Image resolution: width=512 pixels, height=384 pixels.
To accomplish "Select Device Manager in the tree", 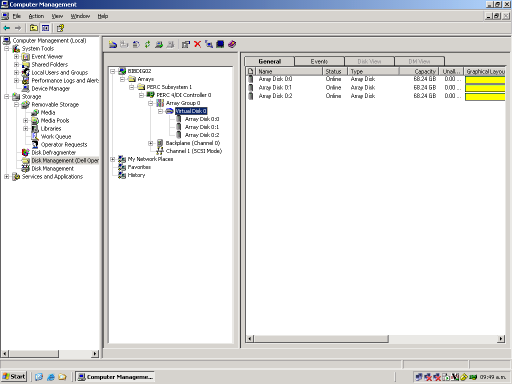I will tap(51, 89).
